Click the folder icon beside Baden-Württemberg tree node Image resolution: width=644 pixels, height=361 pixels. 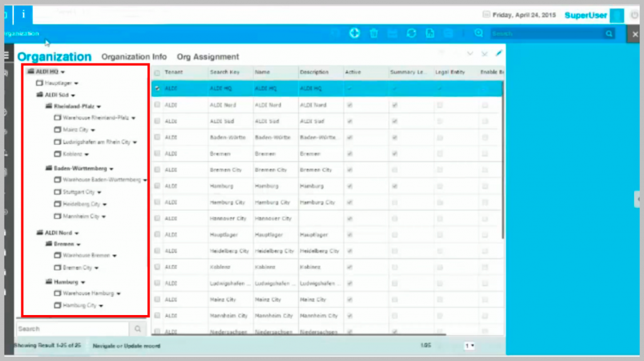[48, 168]
